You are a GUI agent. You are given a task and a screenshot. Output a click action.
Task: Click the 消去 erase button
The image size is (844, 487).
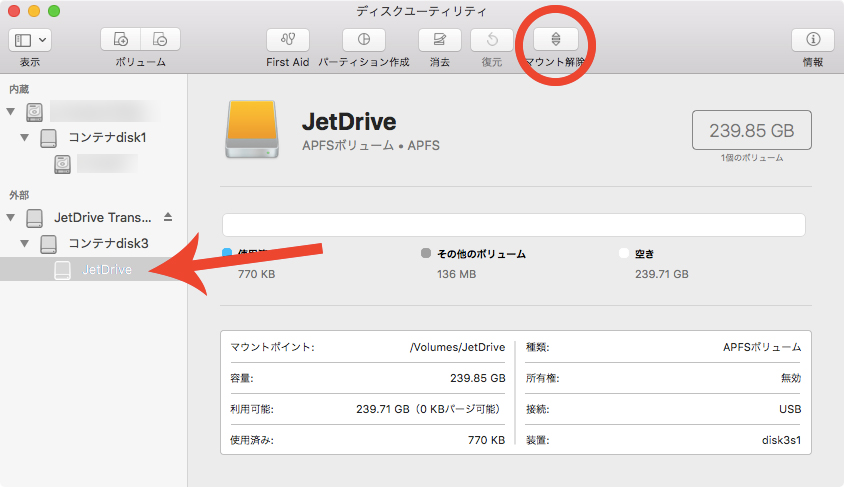(x=440, y=39)
